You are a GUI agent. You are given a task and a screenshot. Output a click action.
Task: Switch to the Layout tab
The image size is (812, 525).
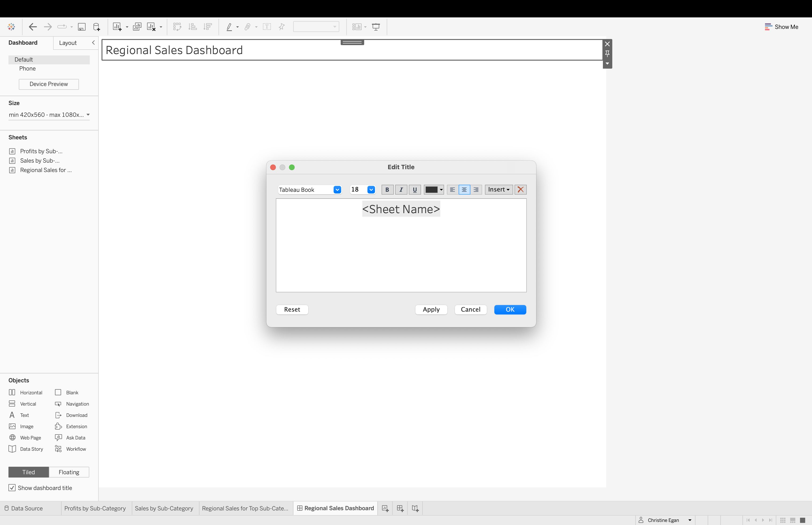tap(68, 43)
